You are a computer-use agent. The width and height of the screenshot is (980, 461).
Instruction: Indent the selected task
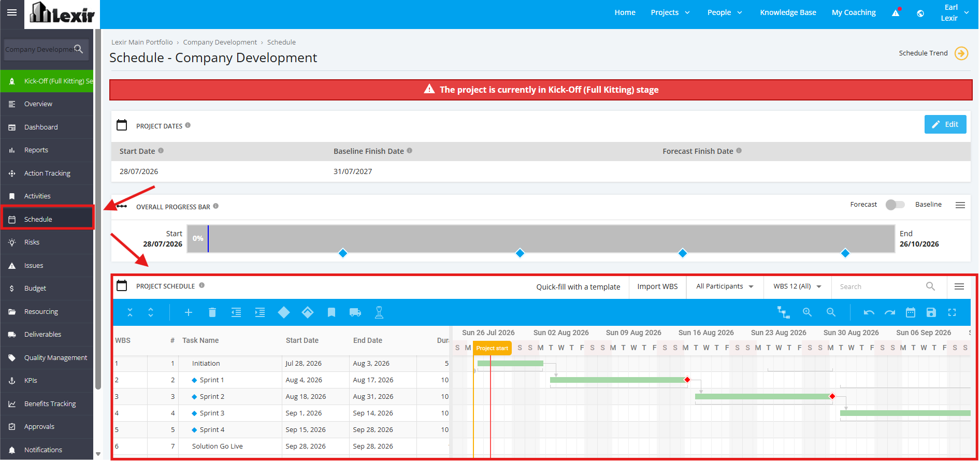(260, 312)
